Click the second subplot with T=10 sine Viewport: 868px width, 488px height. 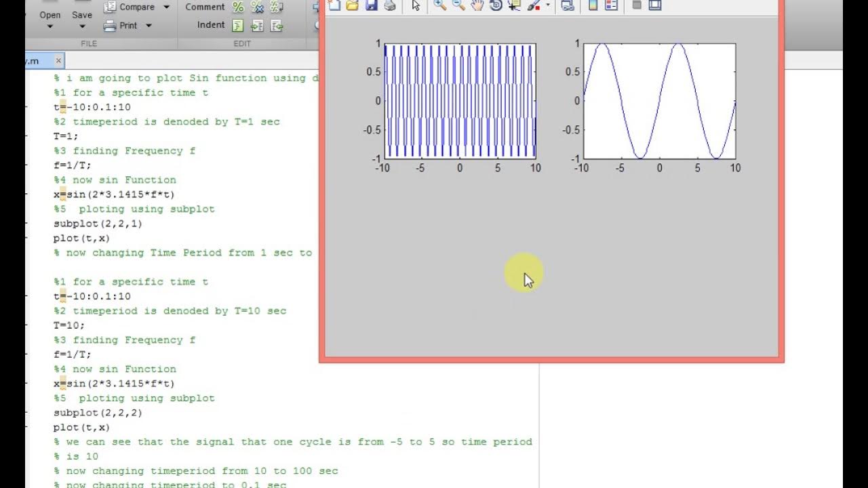point(660,101)
